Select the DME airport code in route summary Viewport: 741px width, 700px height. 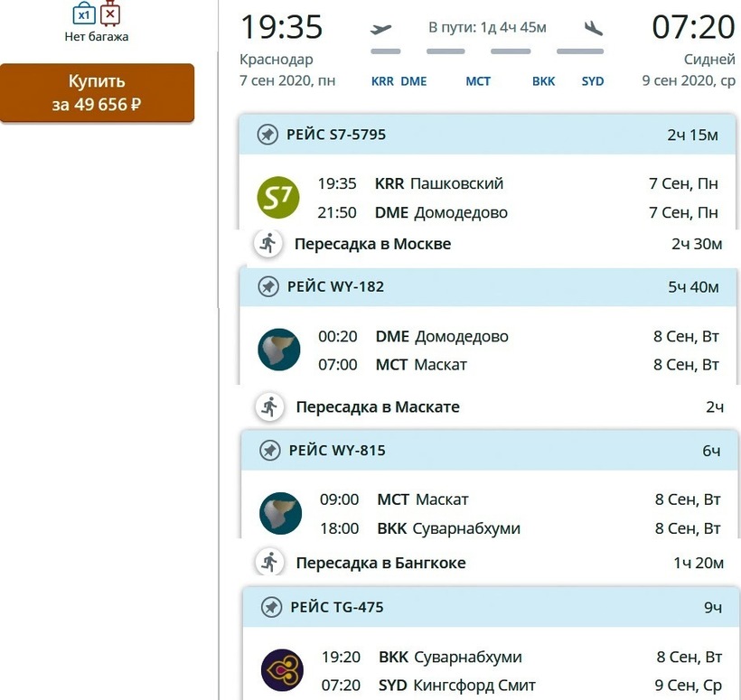tap(414, 81)
